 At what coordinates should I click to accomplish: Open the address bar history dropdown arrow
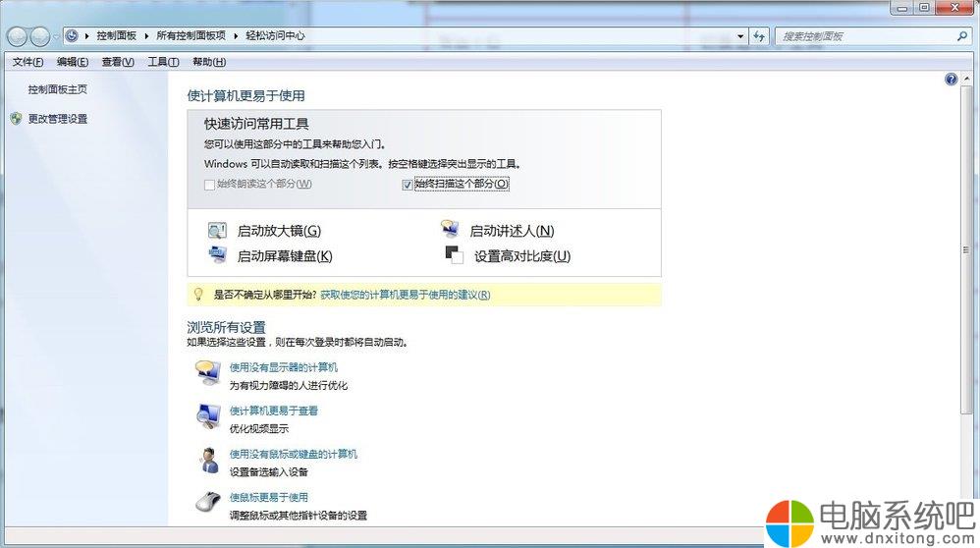(x=741, y=36)
